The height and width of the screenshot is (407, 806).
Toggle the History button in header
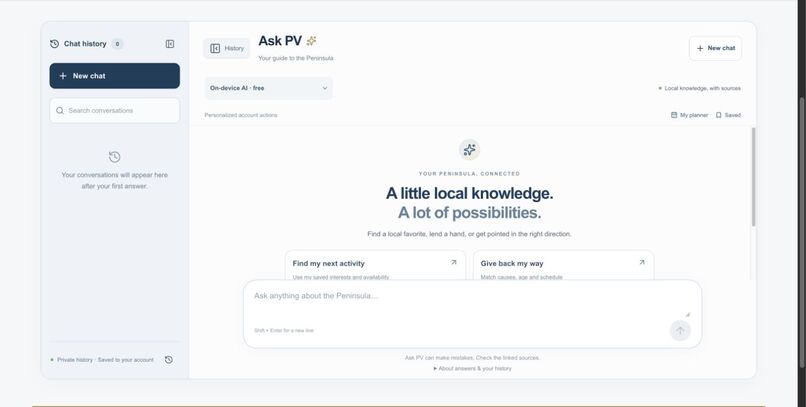point(226,48)
